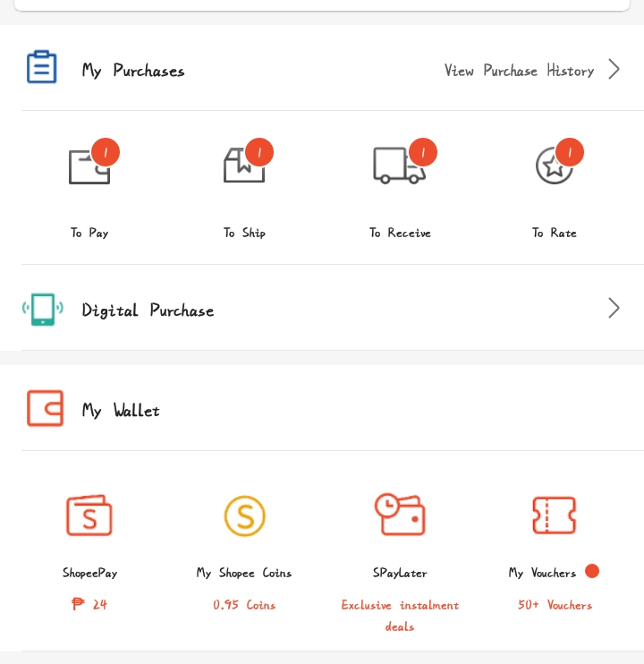Expand the Digital Purchase chevron

pyautogui.click(x=614, y=308)
